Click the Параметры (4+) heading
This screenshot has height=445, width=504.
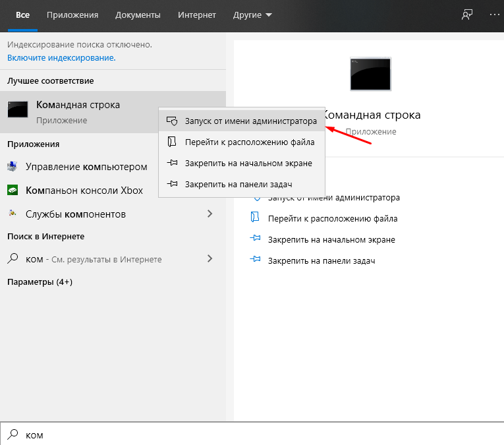[40, 282]
